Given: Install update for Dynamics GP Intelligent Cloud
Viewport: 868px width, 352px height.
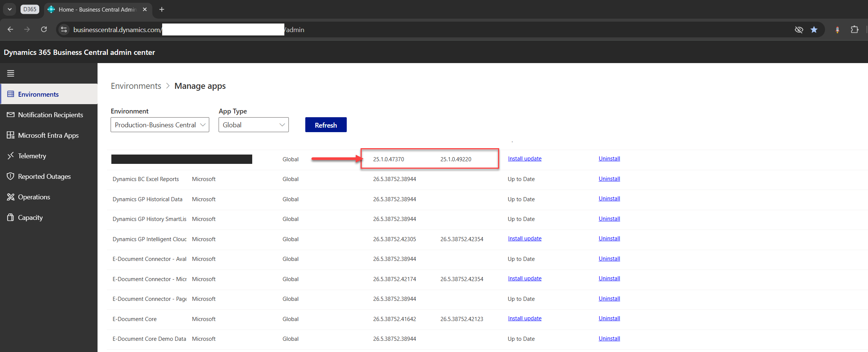Looking at the screenshot, I should pyautogui.click(x=525, y=239).
